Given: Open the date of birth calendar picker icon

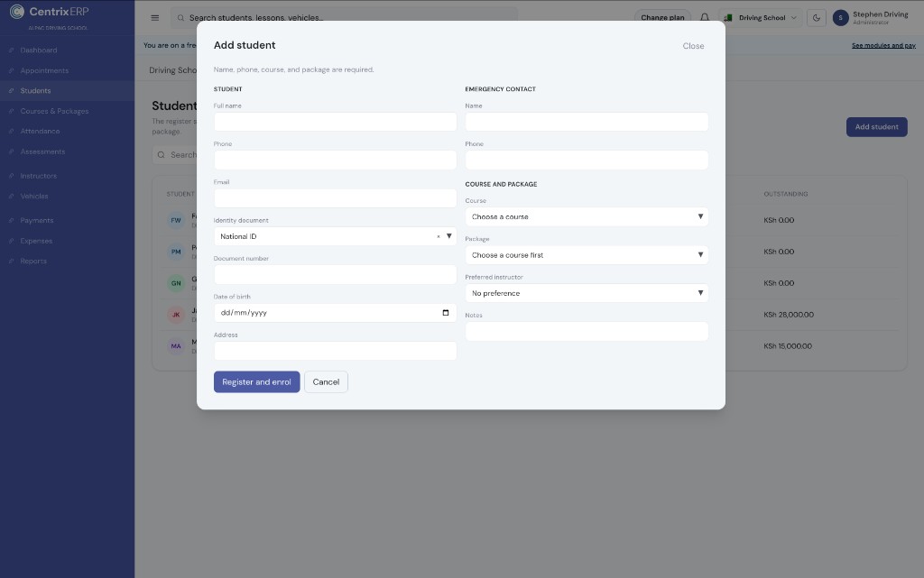Looking at the screenshot, I should pyautogui.click(x=446, y=313).
